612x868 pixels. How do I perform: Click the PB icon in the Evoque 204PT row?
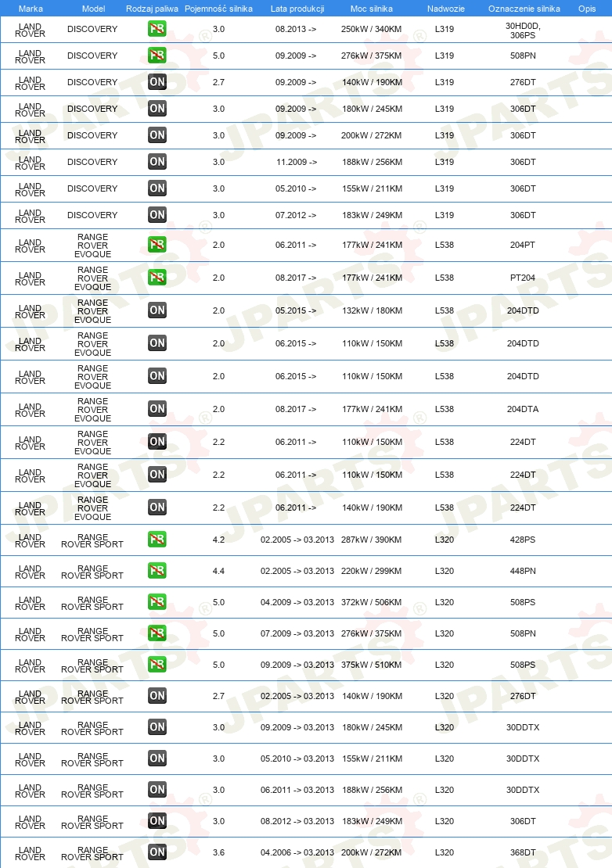(157, 245)
